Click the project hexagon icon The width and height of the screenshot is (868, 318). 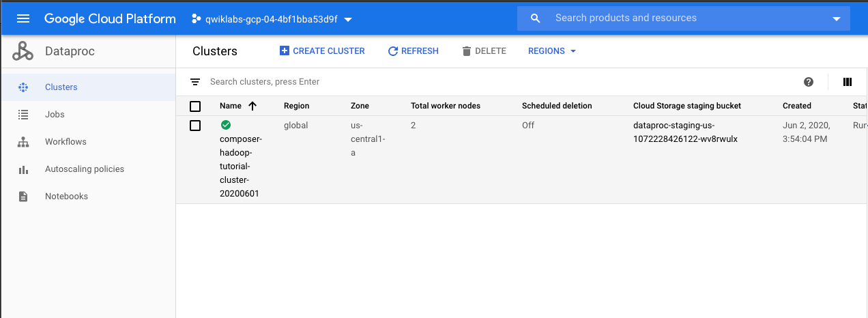point(197,18)
